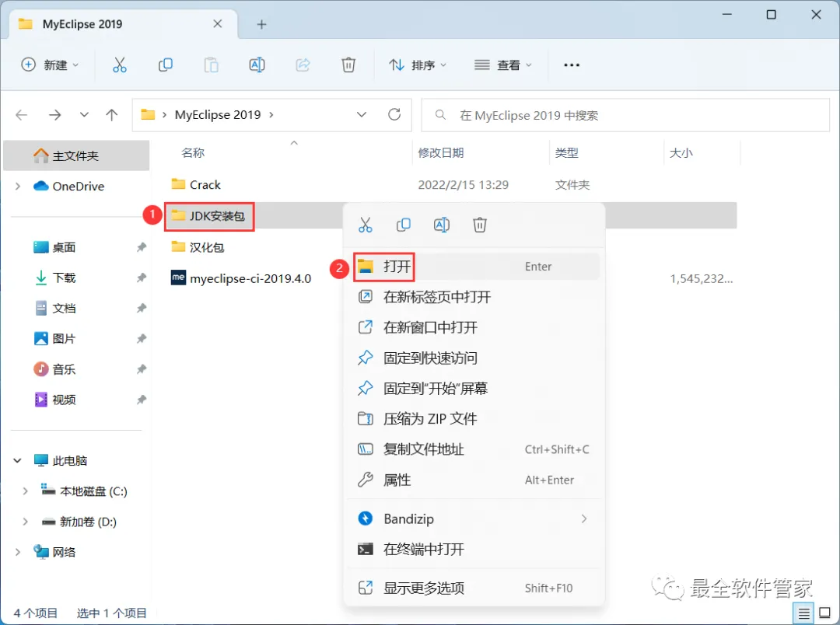Click the Delete icon in the context menu
840x625 pixels.
tap(479, 225)
